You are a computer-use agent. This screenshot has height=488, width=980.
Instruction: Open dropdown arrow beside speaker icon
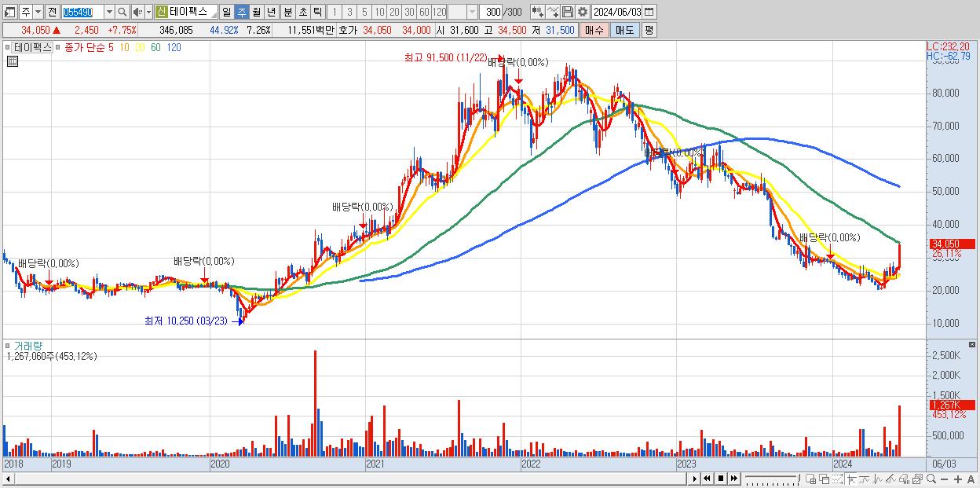click(x=148, y=12)
